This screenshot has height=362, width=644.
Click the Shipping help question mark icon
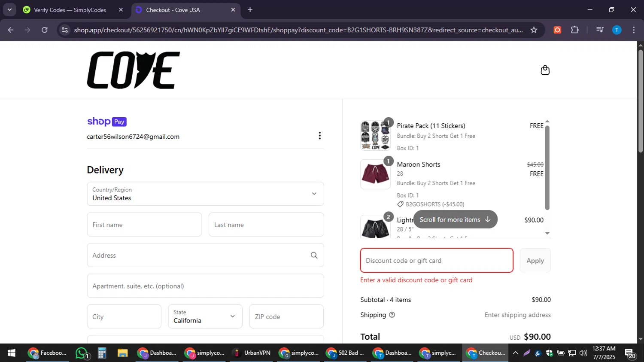pyautogui.click(x=392, y=315)
